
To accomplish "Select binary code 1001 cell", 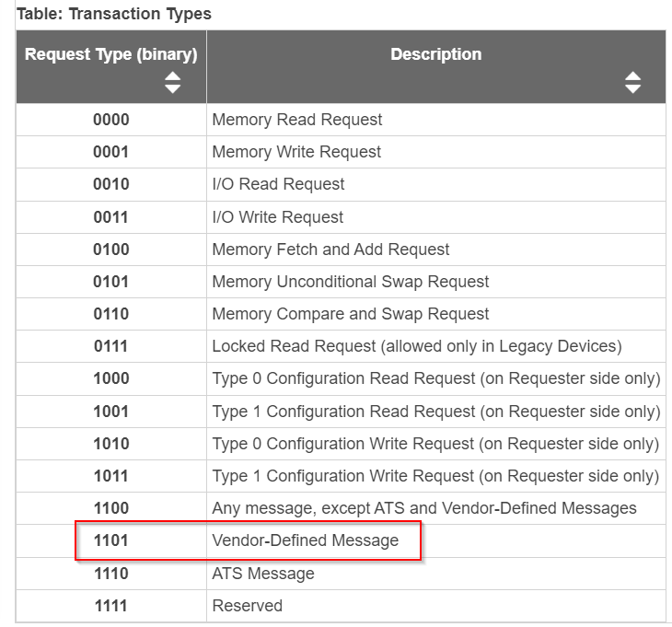I will click(111, 412).
